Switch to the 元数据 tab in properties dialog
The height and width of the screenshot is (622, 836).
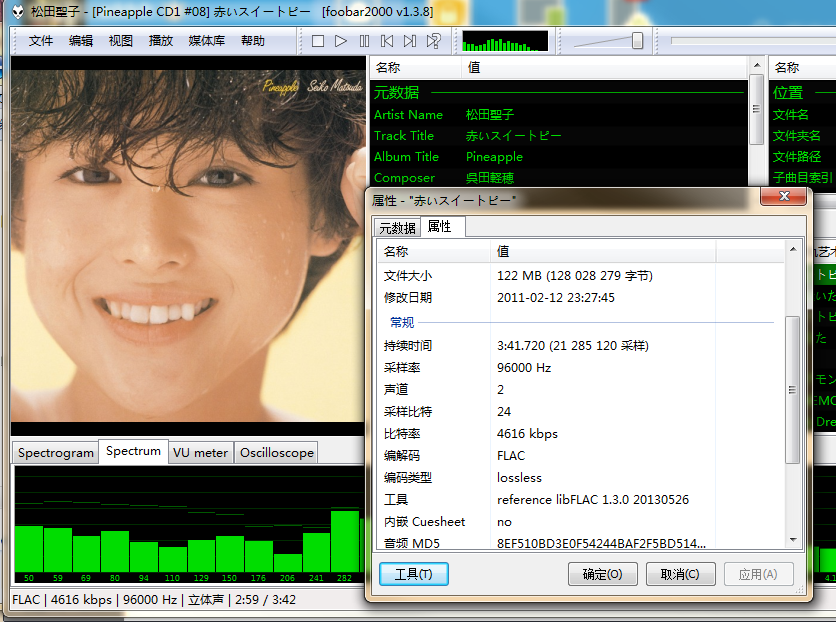(397, 228)
